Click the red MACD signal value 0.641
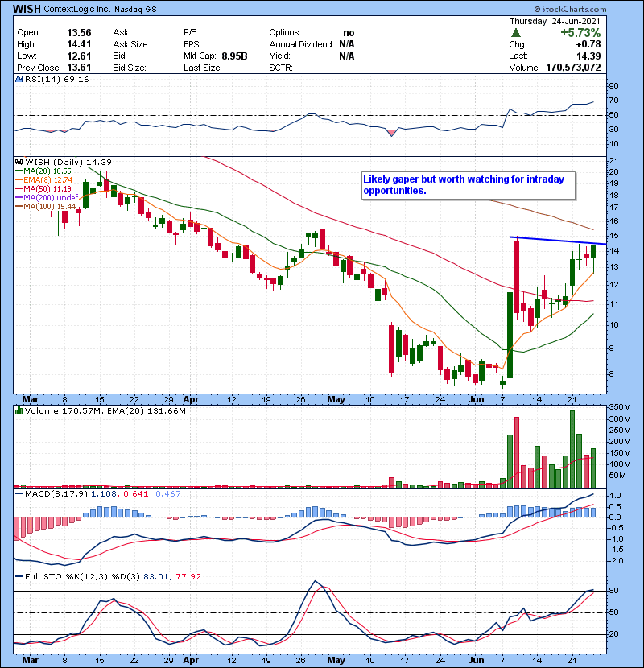Image resolution: width=644 pixels, height=668 pixels. [135, 494]
